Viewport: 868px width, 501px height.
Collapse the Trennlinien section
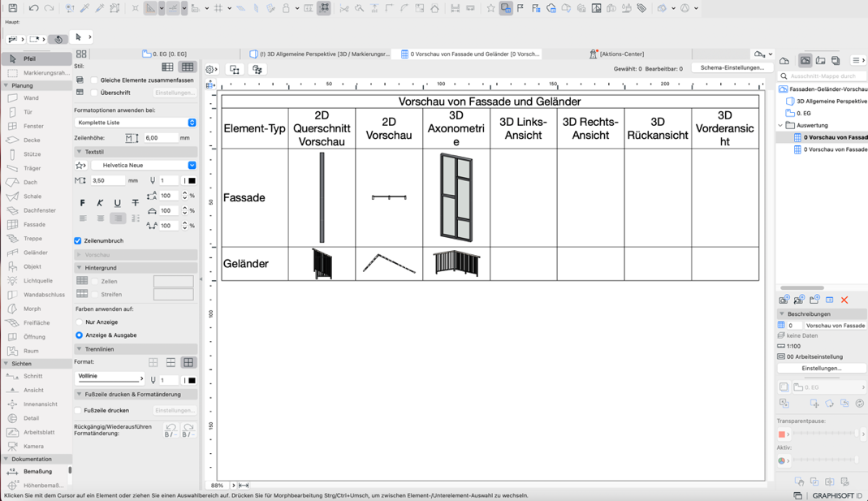pyautogui.click(x=79, y=349)
